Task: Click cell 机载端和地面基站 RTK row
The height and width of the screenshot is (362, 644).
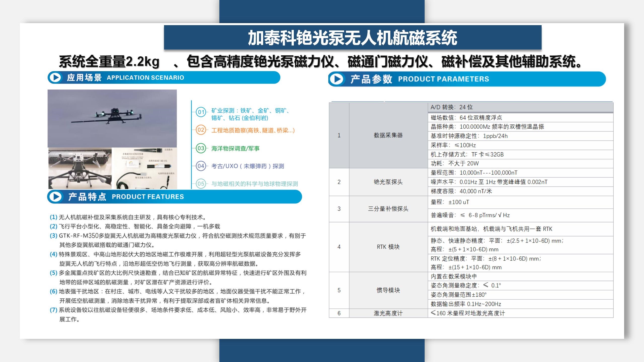Action: click(x=520, y=229)
